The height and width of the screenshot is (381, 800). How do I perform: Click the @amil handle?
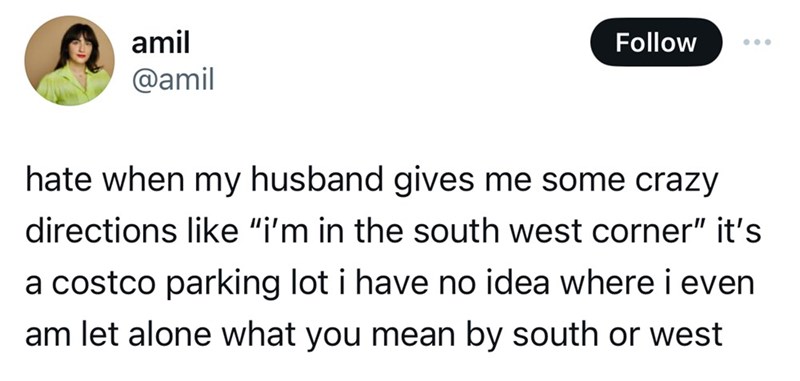[172, 80]
